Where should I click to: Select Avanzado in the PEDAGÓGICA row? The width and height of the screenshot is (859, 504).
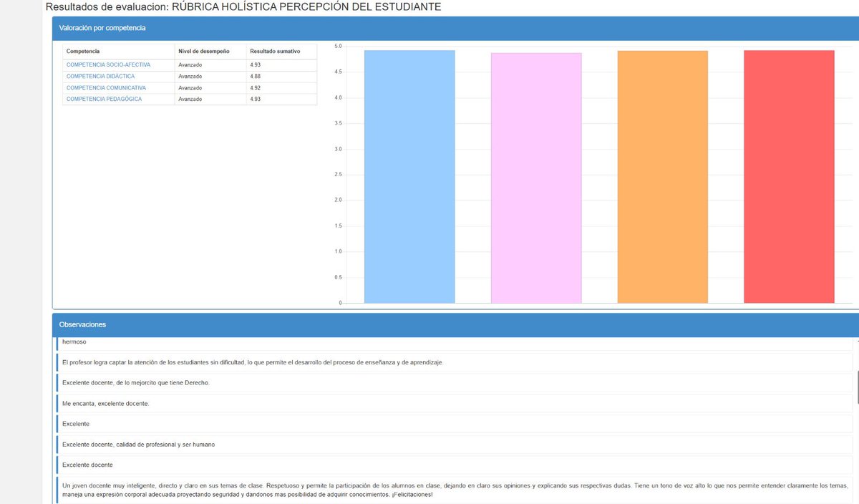pos(190,99)
